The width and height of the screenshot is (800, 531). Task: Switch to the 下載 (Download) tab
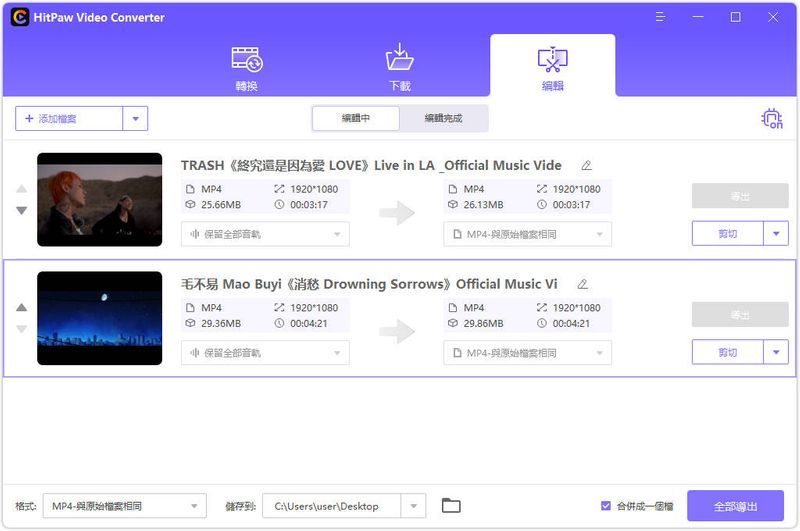(x=399, y=68)
